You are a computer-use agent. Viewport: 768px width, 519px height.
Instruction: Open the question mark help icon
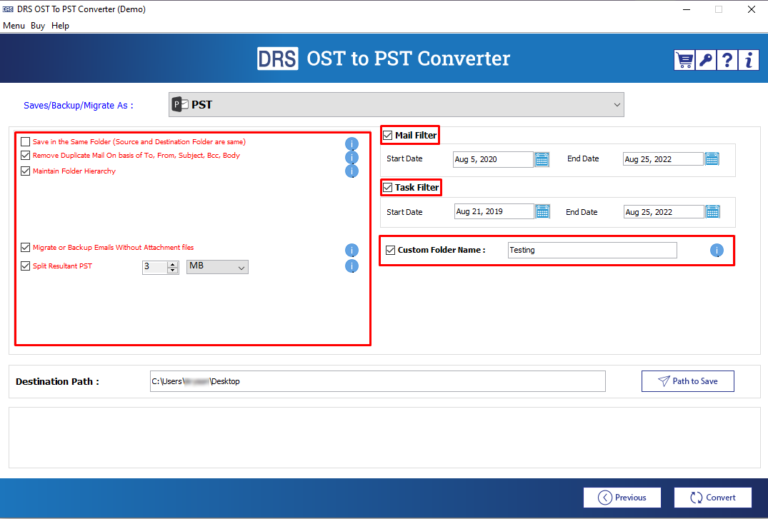[727, 59]
